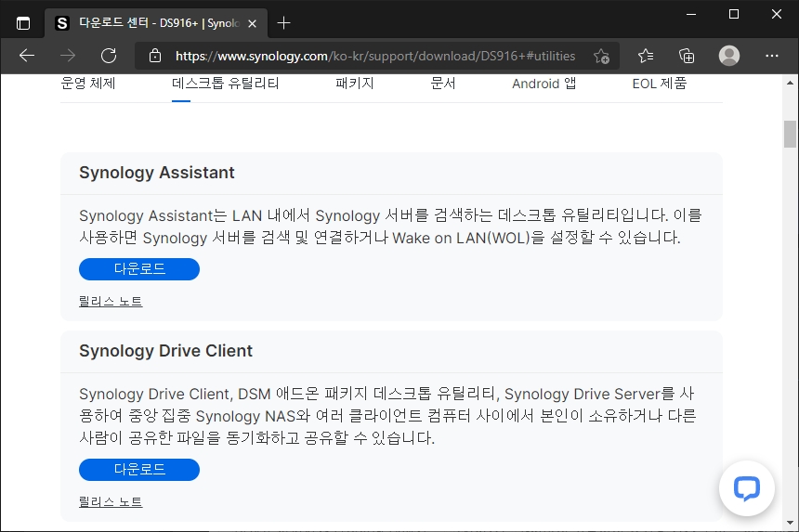Refresh the current page
The image size is (799, 532).
point(109,56)
